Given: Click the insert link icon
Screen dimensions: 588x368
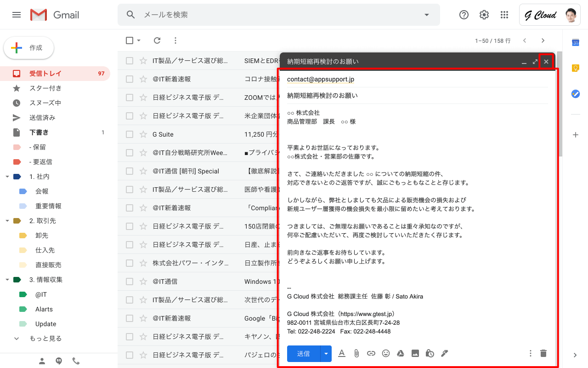Looking at the screenshot, I should click(x=371, y=353).
